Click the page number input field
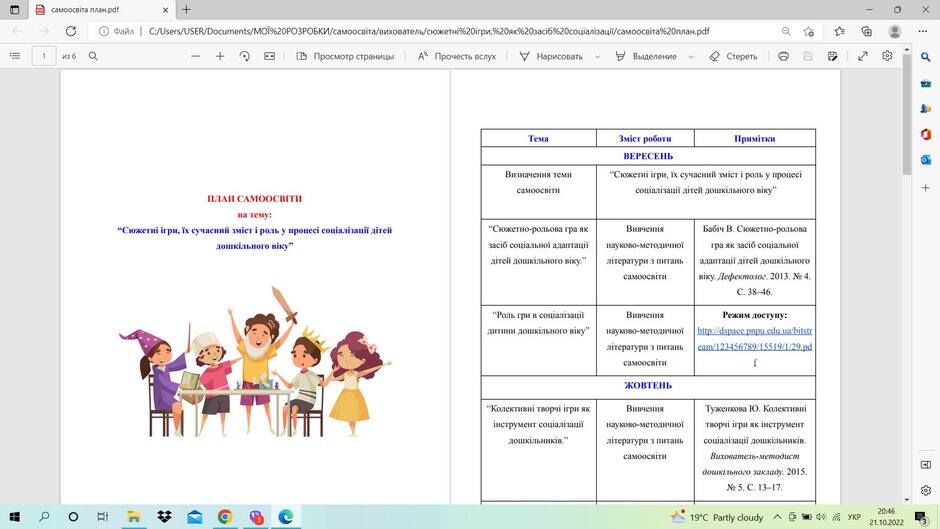940x529 pixels. click(x=44, y=56)
